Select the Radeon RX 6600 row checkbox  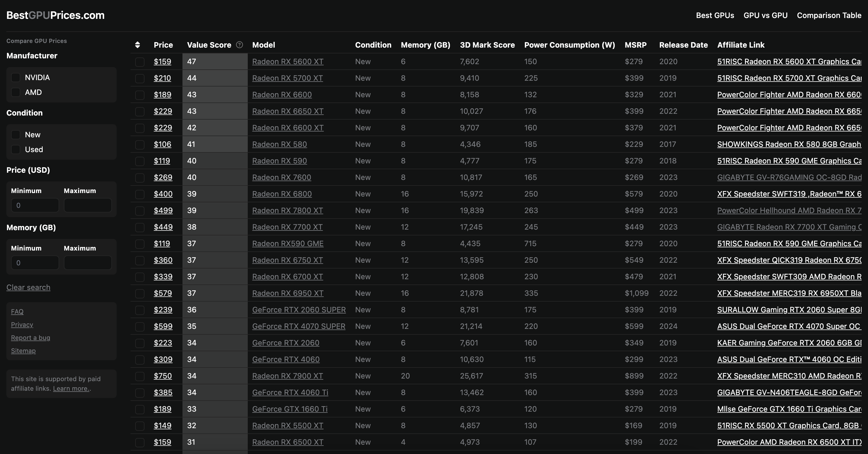140,95
